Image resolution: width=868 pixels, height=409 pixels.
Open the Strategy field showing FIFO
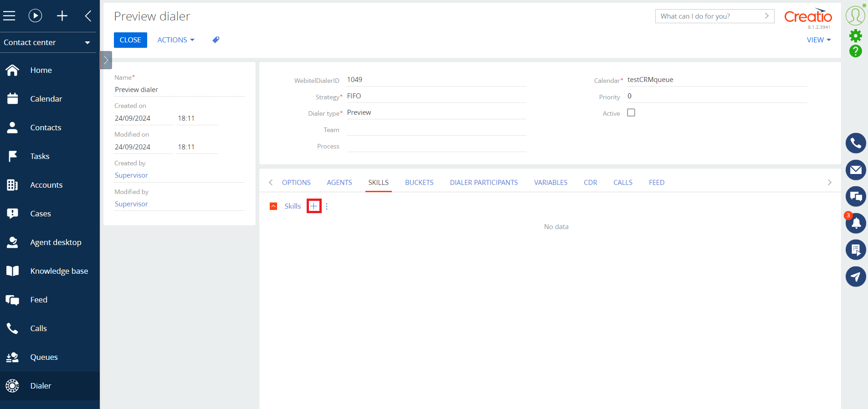[x=436, y=96]
